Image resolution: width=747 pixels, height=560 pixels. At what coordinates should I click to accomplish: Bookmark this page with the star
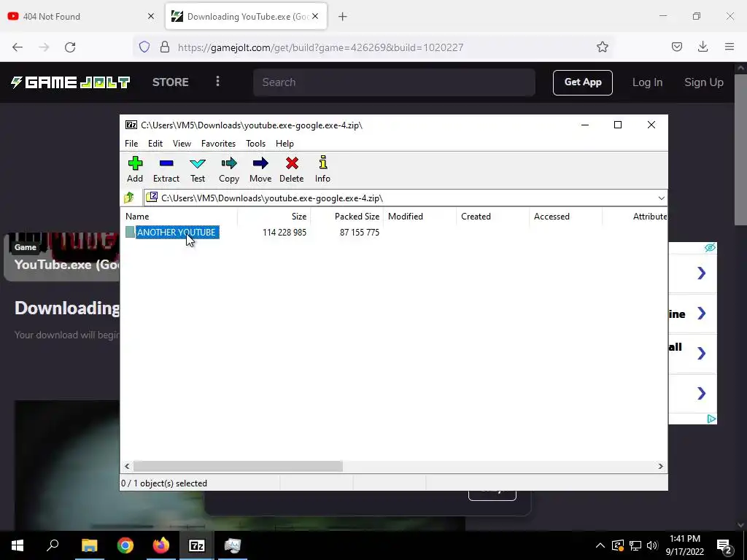[x=602, y=47]
